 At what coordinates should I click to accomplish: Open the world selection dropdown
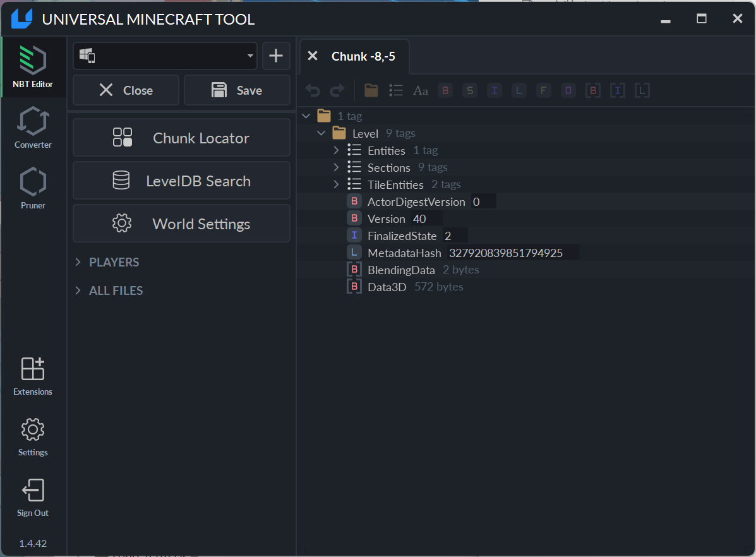[165, 56]
